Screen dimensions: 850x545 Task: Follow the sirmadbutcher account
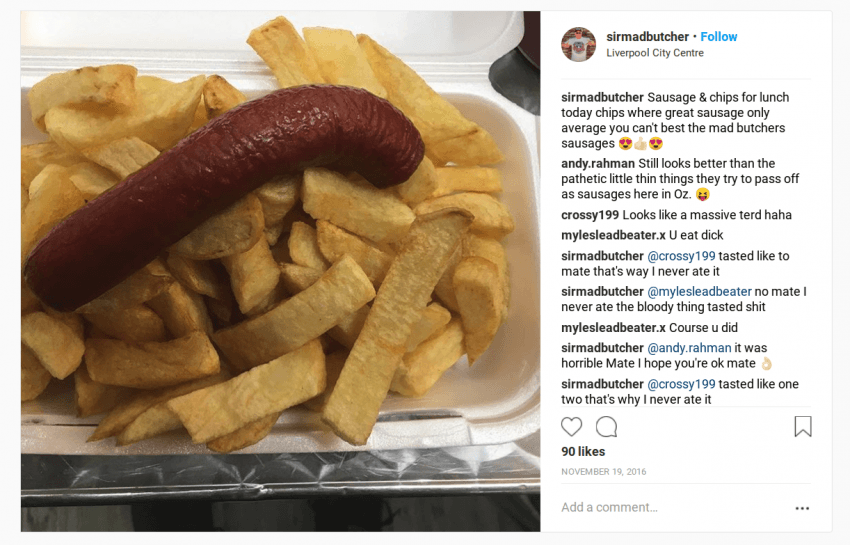(719, 37)
